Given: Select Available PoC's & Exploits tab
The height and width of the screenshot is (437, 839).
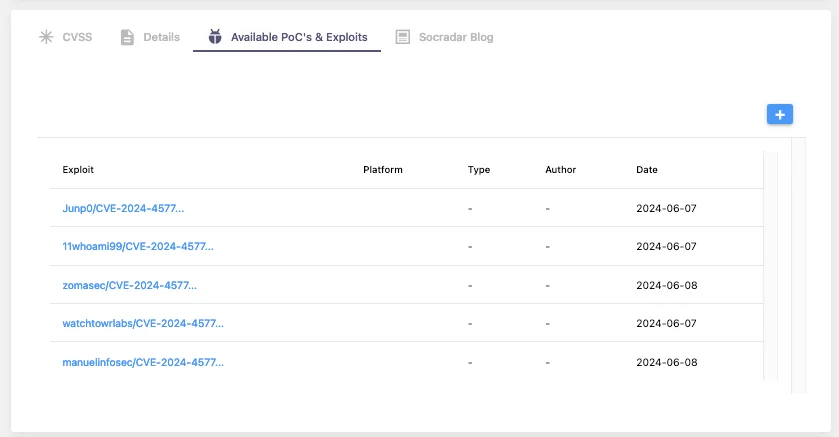Looking at the screenshot, I should 287,37.
